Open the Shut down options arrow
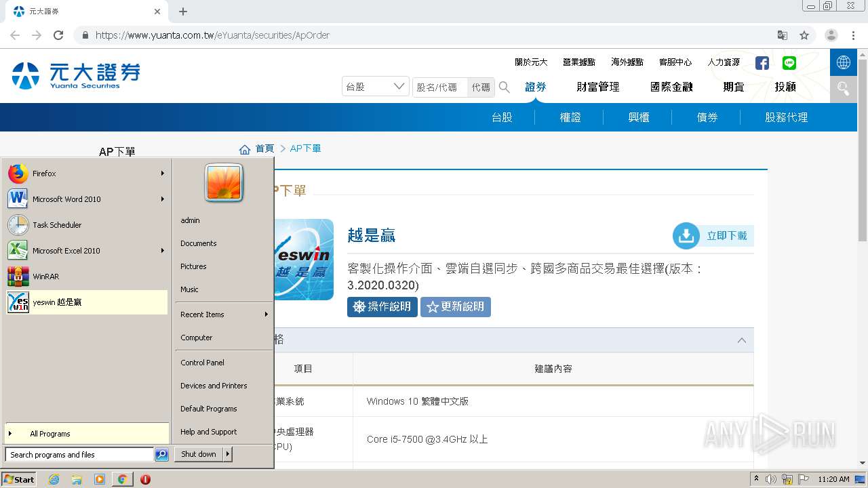The image size is (868, 488). [x=228, y=454]
